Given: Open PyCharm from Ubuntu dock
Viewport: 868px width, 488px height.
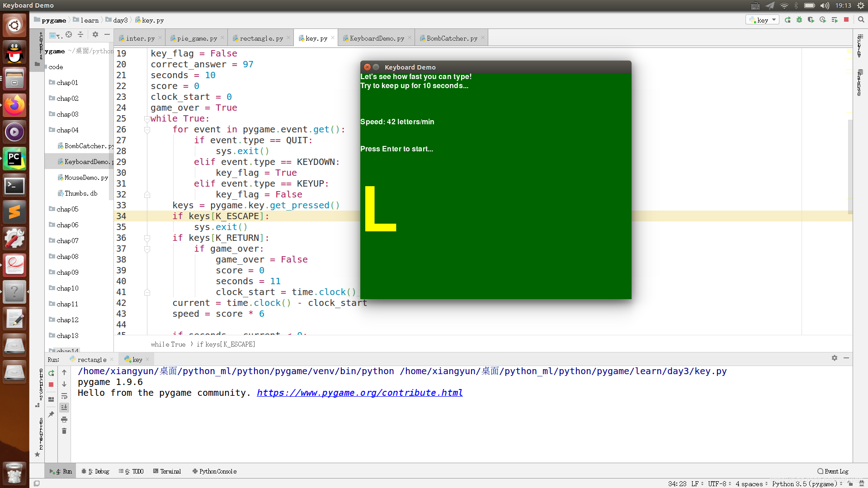Looking at the screenshot, I should coord(14,159).
